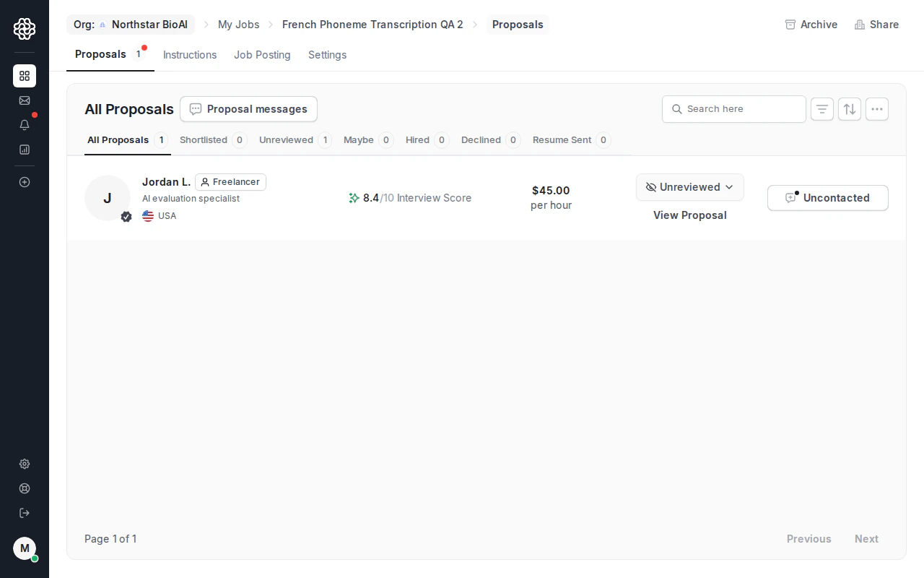Select the Declined filter tab
The height and width of the screenshot is (578, 924).
491,140
